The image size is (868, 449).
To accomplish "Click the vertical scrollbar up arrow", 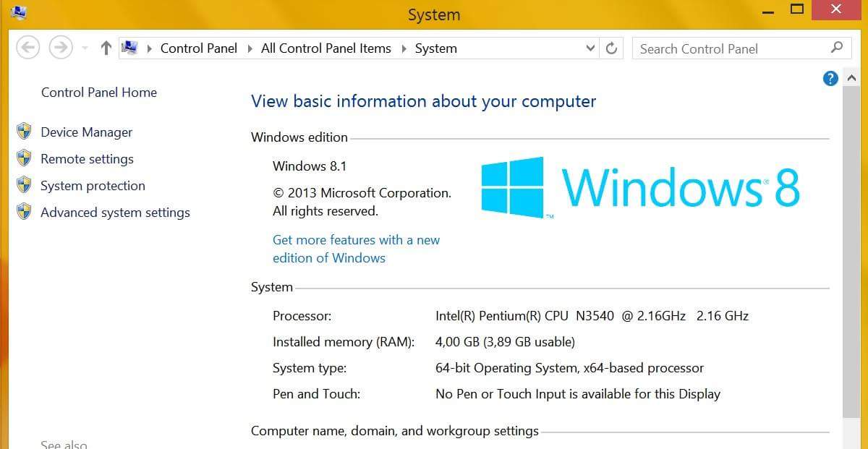I will click(851, 78).
